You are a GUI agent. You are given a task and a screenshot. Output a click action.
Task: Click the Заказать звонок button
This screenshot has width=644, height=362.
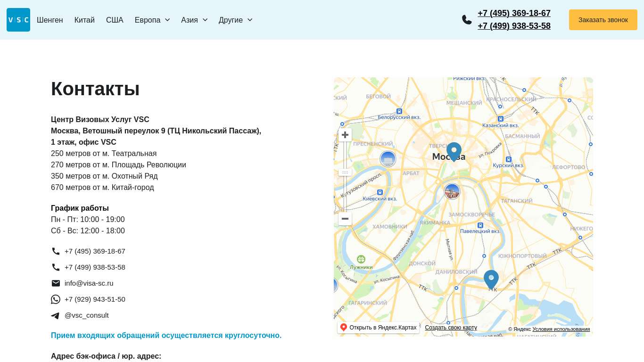603,20
